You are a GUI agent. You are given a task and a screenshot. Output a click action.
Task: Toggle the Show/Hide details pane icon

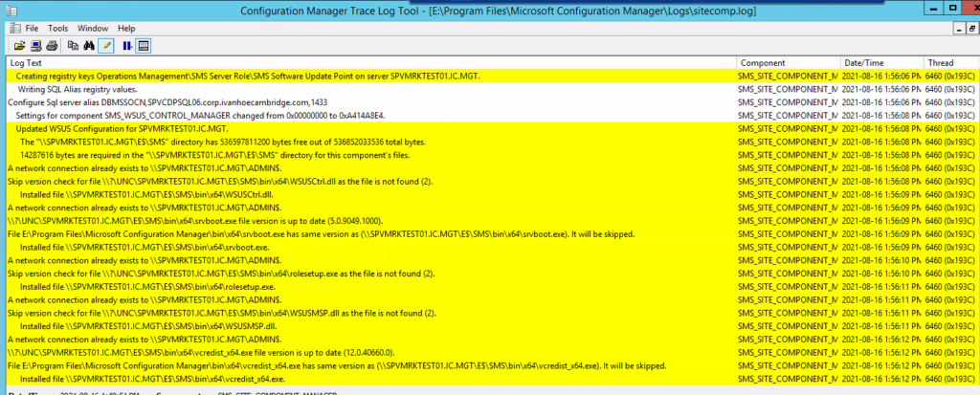[x=144, y=45]
